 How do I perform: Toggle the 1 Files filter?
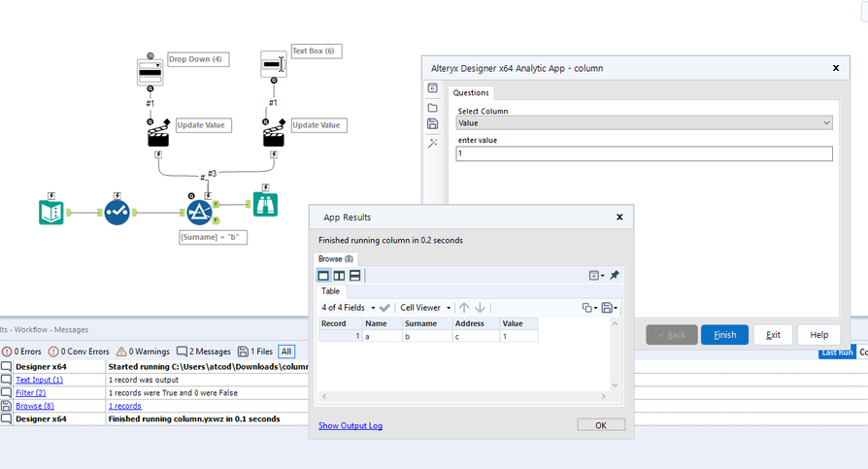coord(255,352)
